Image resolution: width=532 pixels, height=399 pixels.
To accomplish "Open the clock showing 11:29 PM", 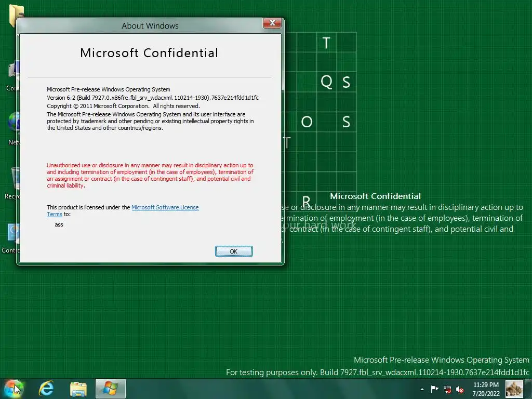I will (x=486, y=389).
